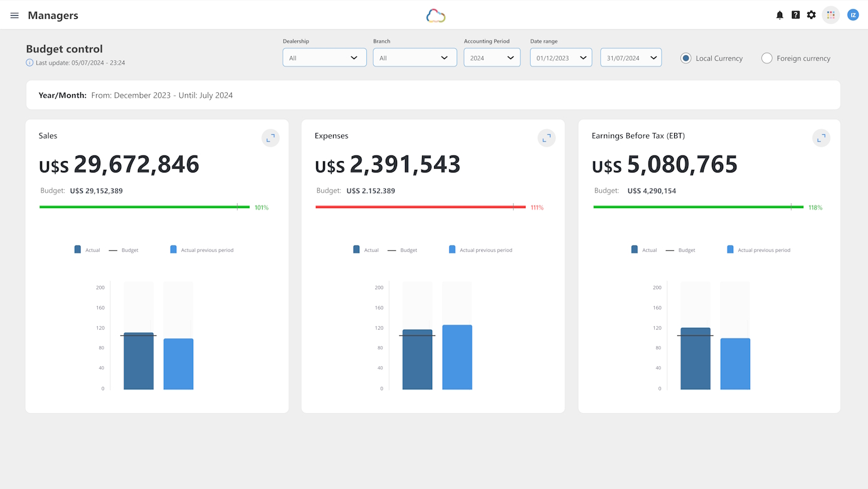Screen dimensions: 868x489
Task: Click the last update info icon
Action: pyautogui.click(x=29, y=63)
